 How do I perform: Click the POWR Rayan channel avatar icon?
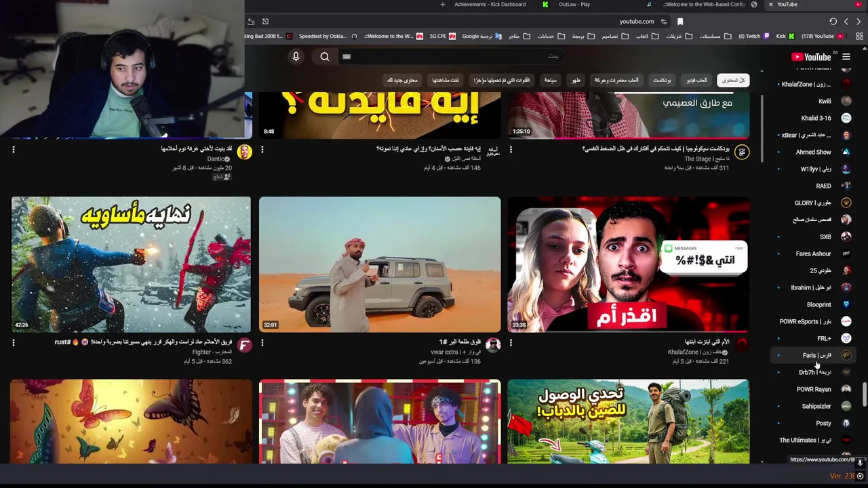coord(846,389)
